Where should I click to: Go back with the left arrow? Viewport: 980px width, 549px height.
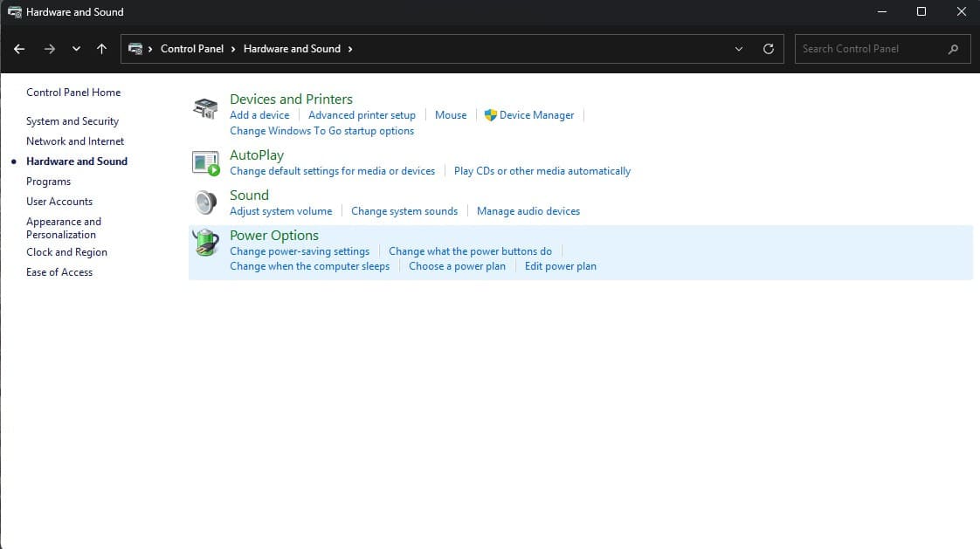coord(19,49)
